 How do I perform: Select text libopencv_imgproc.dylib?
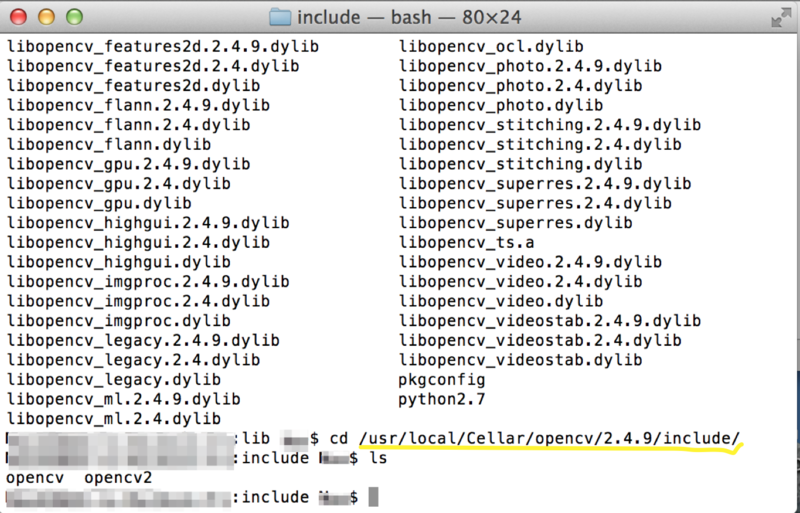119,321
